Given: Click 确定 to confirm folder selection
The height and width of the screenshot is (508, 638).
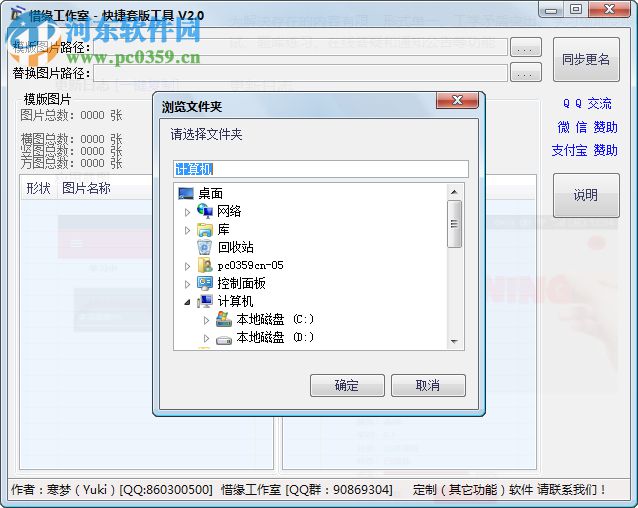Looking at the screenshot, I should [347, 385].
